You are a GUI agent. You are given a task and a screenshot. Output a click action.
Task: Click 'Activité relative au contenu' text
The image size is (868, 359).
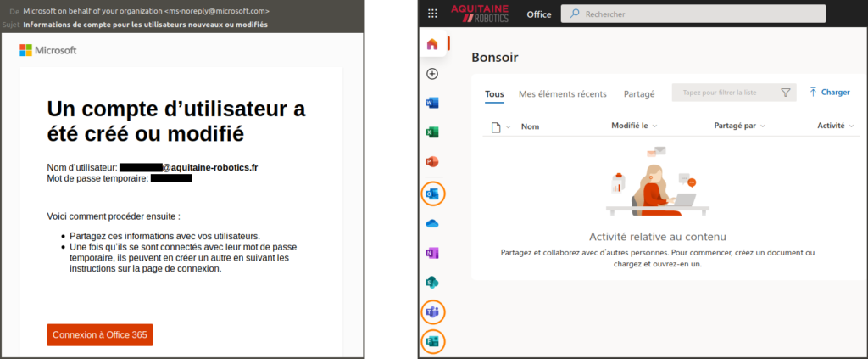pos(657,237)
